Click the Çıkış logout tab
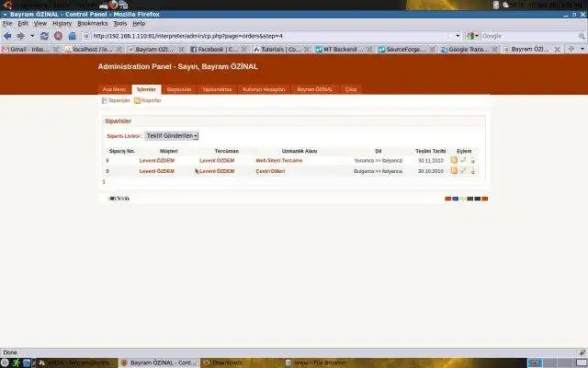 [351, 89]
